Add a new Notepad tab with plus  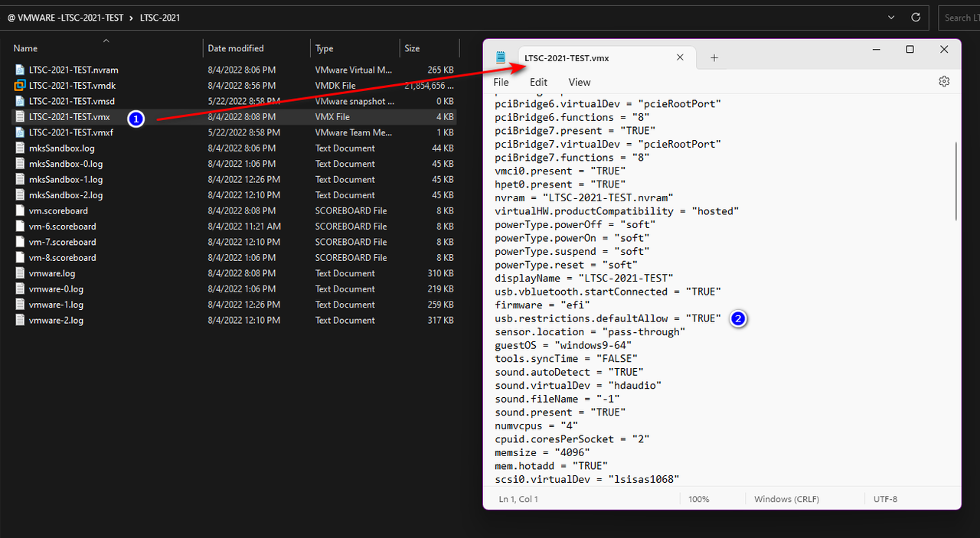click(x=714, y=57)
